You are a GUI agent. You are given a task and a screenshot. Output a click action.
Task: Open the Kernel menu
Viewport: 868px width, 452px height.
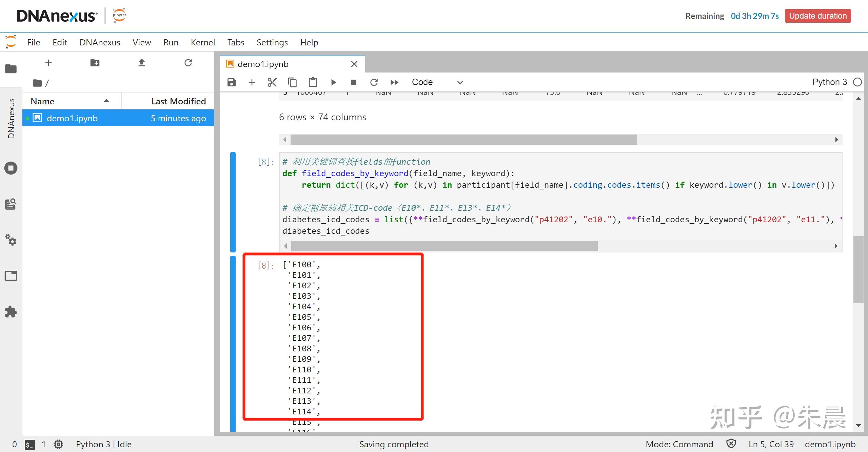(203, 42)
